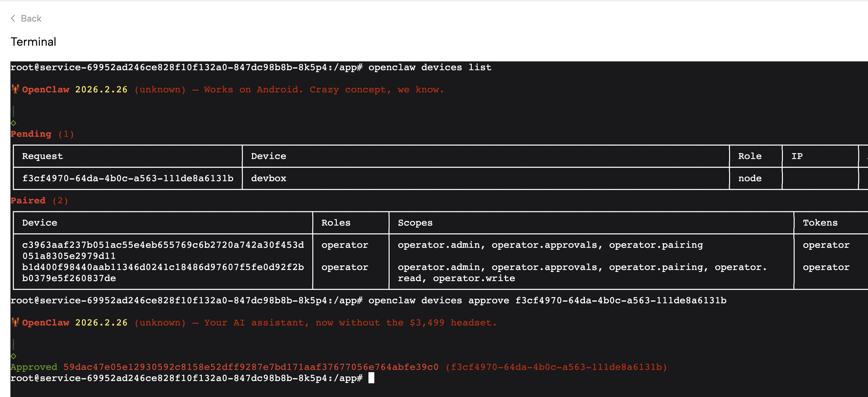This screenshot has width=868, height=397.
Task: Click the Roles column header
Action: point(336,223)
